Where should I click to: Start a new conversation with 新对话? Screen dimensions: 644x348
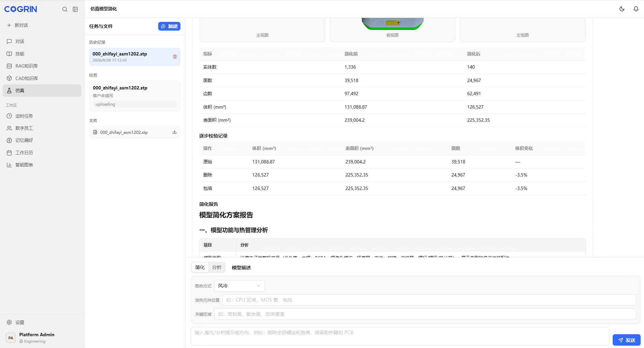[18, 25]
